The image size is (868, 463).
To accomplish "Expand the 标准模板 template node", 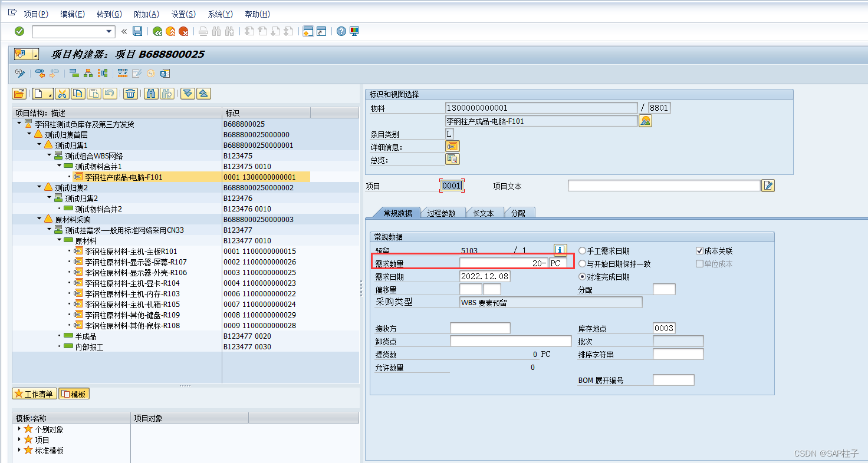I will (x=19, y=450).
